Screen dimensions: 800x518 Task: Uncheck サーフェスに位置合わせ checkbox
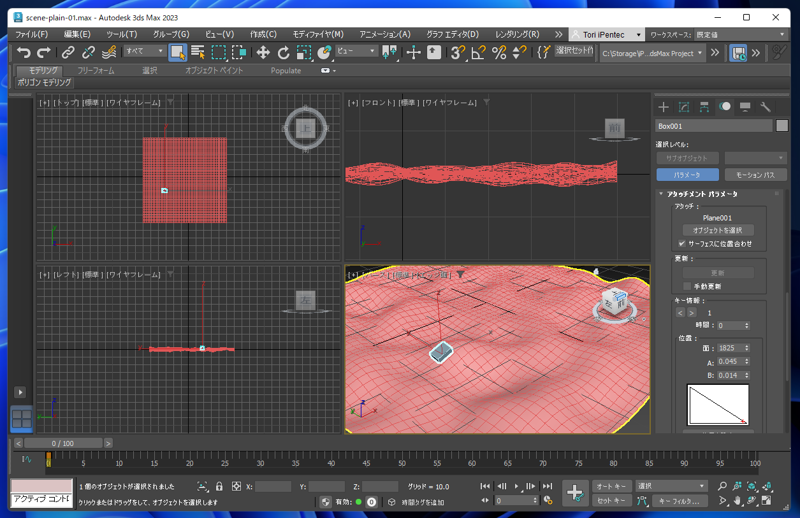pos(682,243)
